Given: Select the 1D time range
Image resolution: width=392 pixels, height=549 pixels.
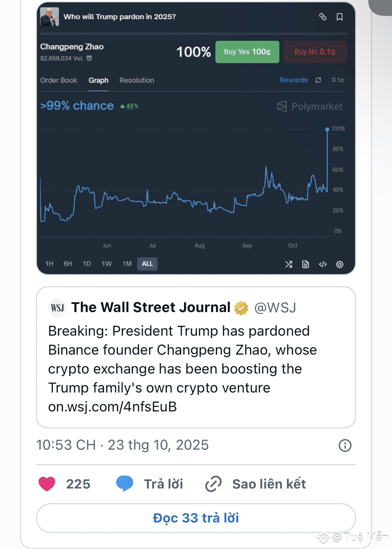Looking at the screenshot, I should pyautogui.click(x=87, y=264).
